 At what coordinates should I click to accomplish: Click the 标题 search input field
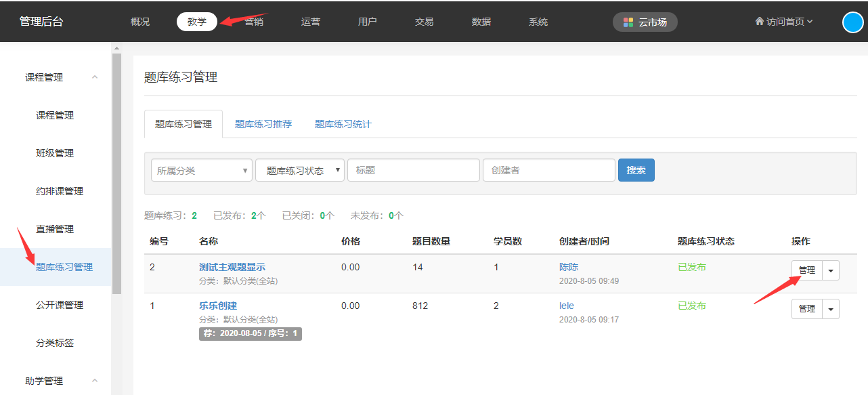[x=413, y=171]
